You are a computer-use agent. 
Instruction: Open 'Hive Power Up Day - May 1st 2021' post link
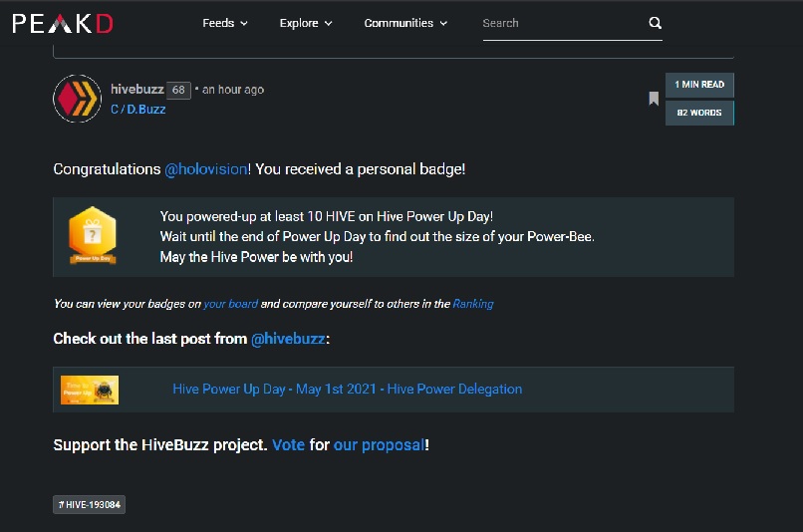[348, 390]
